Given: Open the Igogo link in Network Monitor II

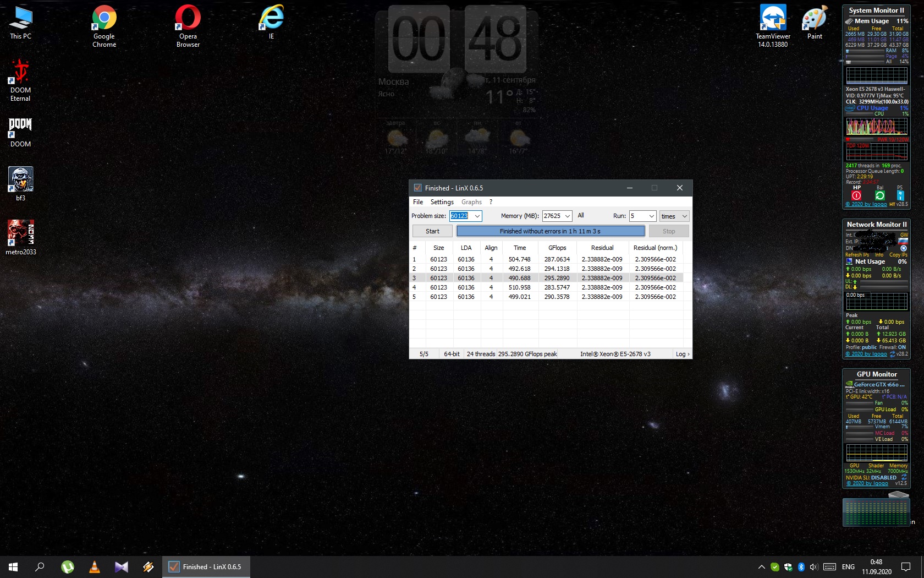Looking at the screenshot, I should click(x=866, y=354).
